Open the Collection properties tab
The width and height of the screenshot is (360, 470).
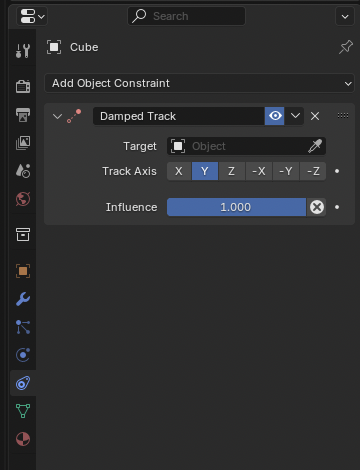(23, 235)
